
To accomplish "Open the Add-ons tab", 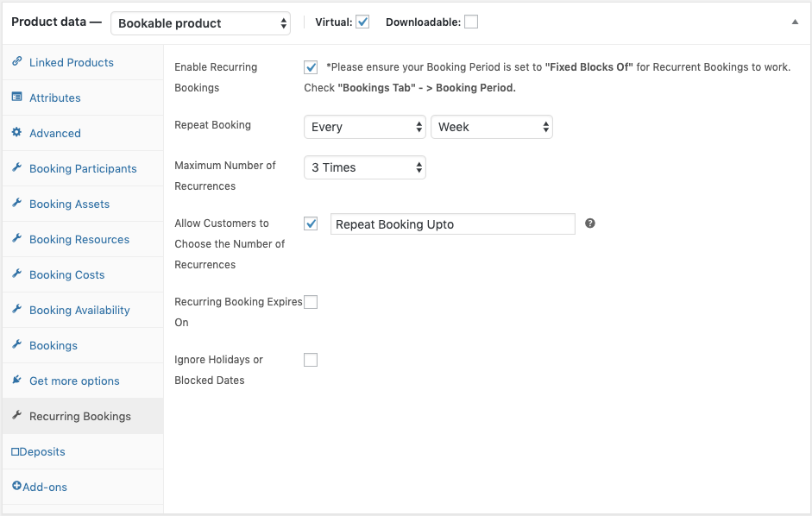I will pos(83,487).
